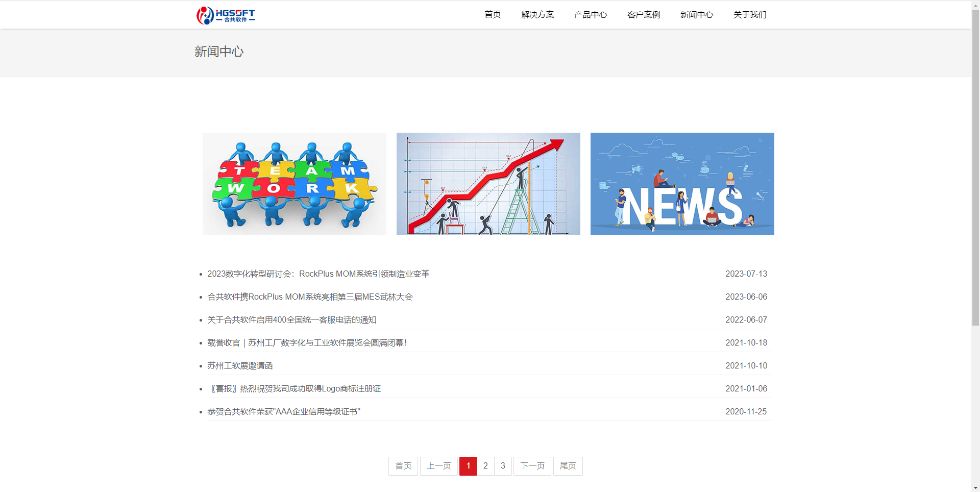Open the 苏州工软展邀请函 article
This screenshot has height=492, width=980.
[x=240, y=366]
